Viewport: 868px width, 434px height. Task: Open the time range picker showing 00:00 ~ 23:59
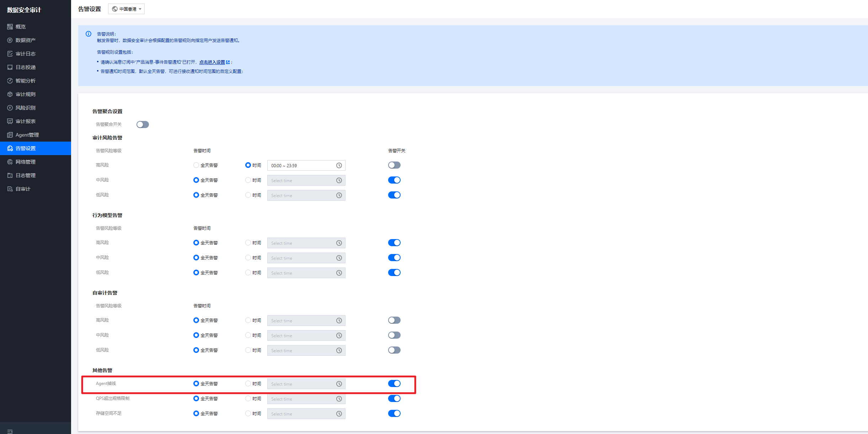coord(302,165)
